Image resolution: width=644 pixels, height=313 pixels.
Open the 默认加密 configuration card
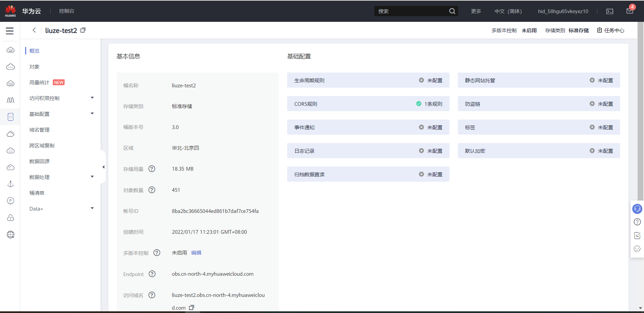[x=539, y=151]
